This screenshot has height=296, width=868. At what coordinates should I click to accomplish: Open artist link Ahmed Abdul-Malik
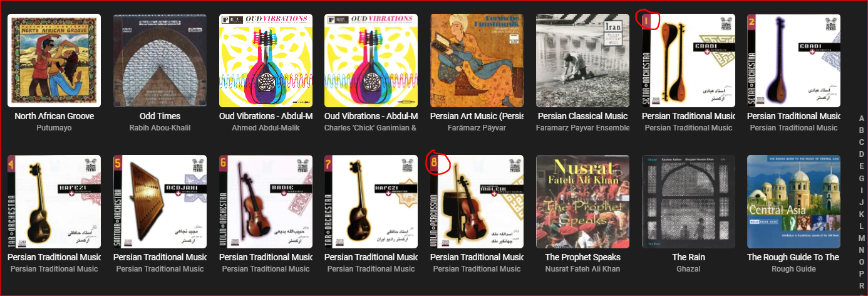click(266, 128)
